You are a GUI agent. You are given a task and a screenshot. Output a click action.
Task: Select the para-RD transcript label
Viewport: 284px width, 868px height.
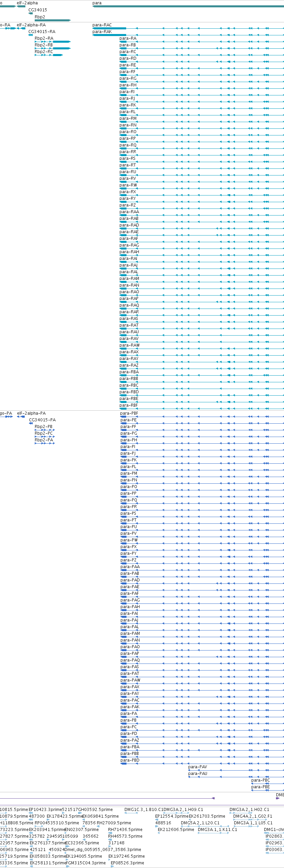pos(128,58)
